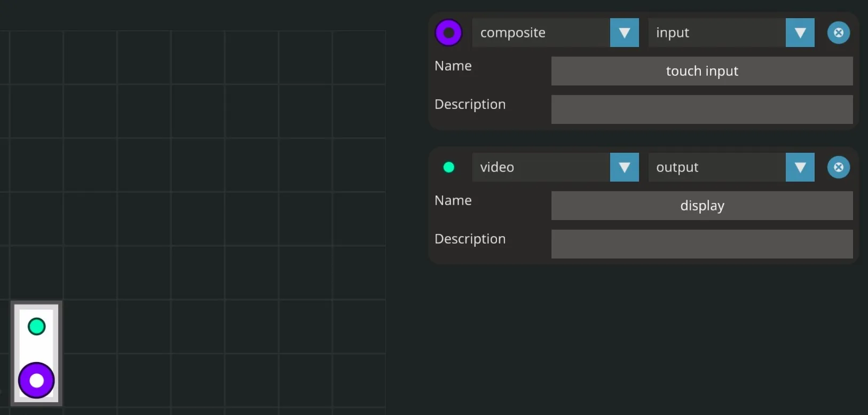
Task: Open the output mode dropdown
Action: click(x=716, y=168)
